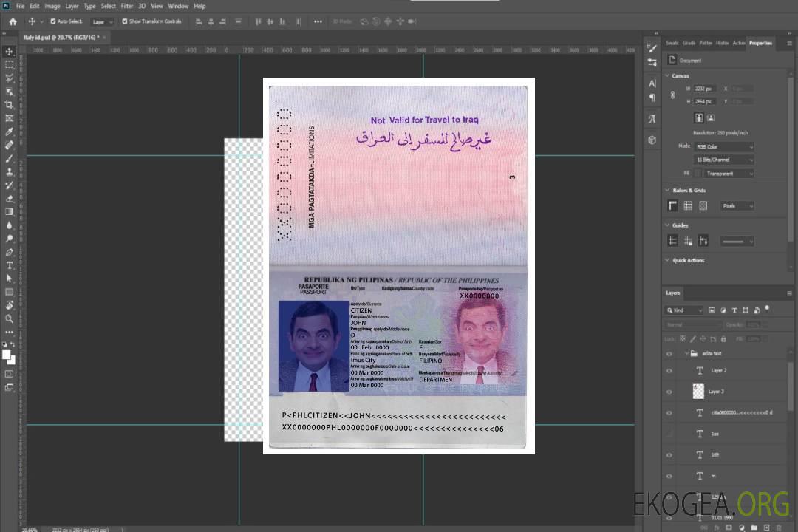The image size is (798, 532).
Task: Select the Horizontal Type tool
Action: coord(9,265)
